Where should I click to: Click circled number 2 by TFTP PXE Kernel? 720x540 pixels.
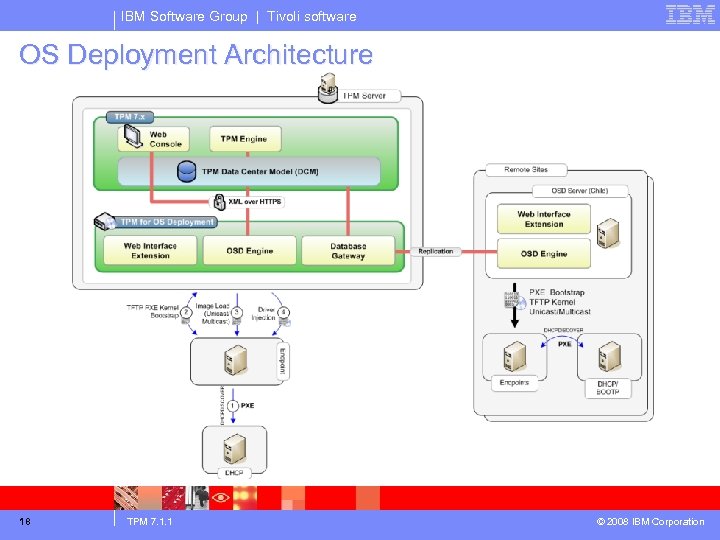coord(186,313)
